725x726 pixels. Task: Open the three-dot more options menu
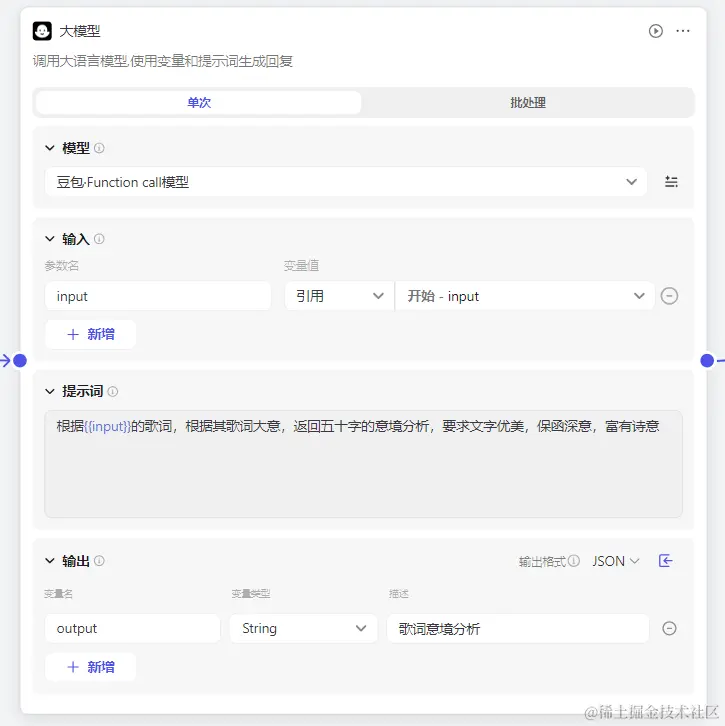[x=683, y=31]
